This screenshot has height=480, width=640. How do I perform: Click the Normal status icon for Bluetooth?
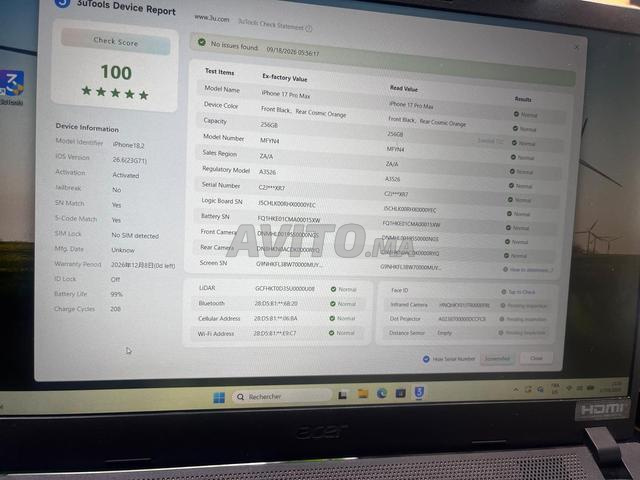pos(333,304)
